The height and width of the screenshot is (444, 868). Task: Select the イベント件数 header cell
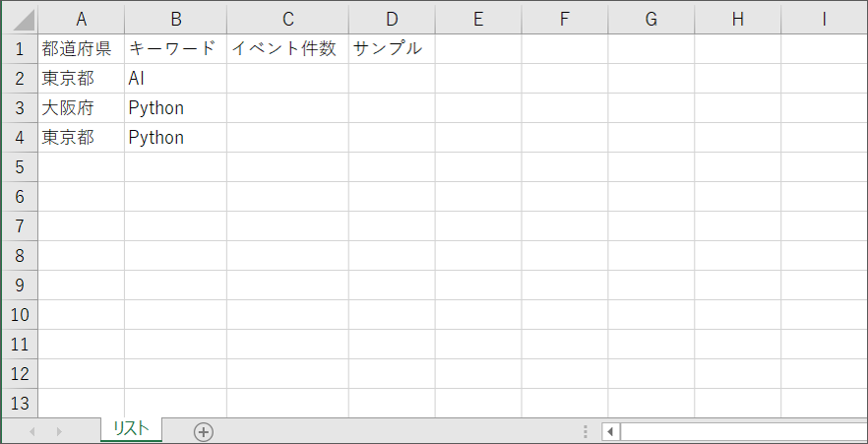click(x=287, y=48)
